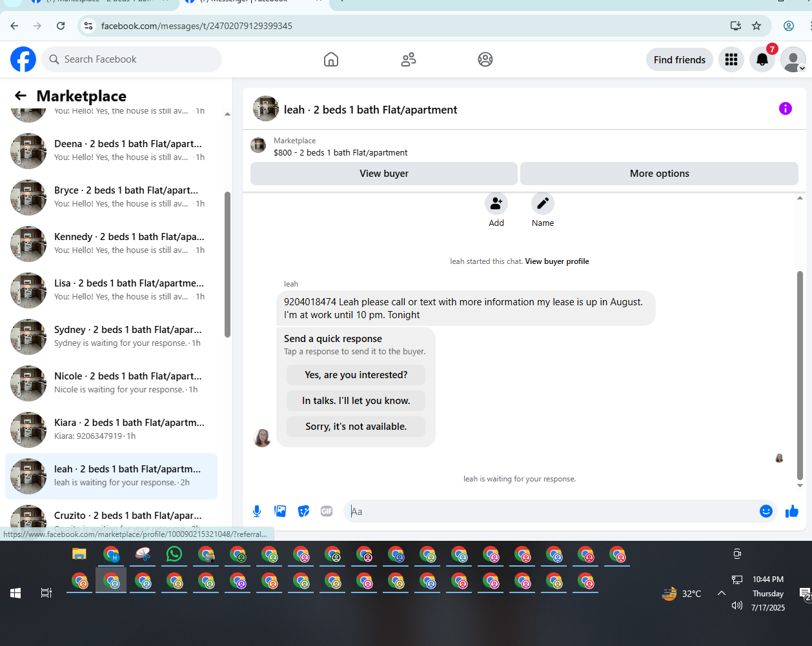The height and width of the screenshot is (646, 812).
Task: Choose a GIF icon
Action: tap(327, 511)
